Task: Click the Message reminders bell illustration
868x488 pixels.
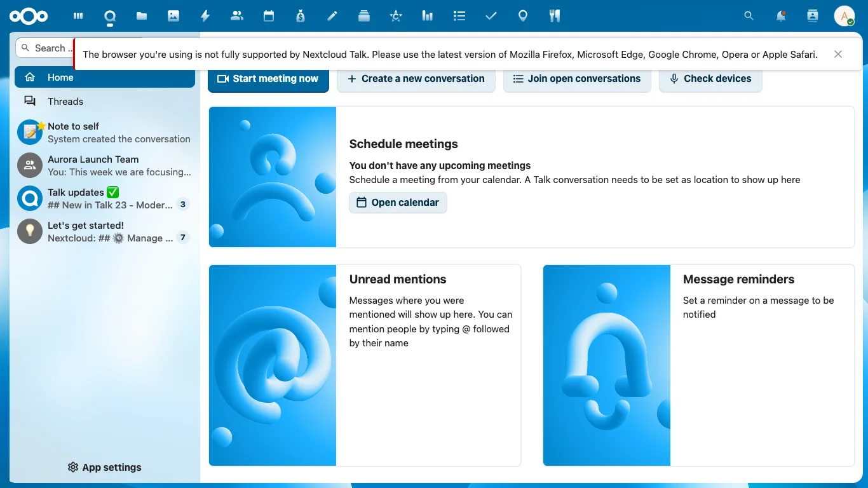Action: coord(607,365)
